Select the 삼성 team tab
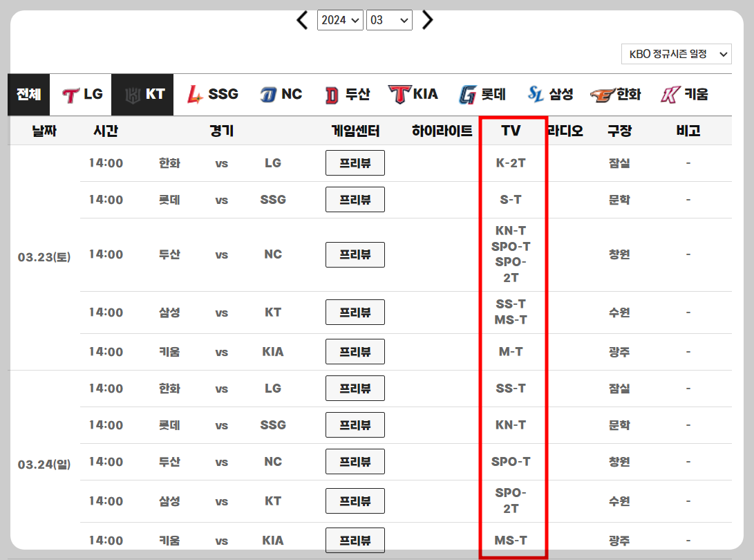 pyautogui.click(x=550, y=94)
